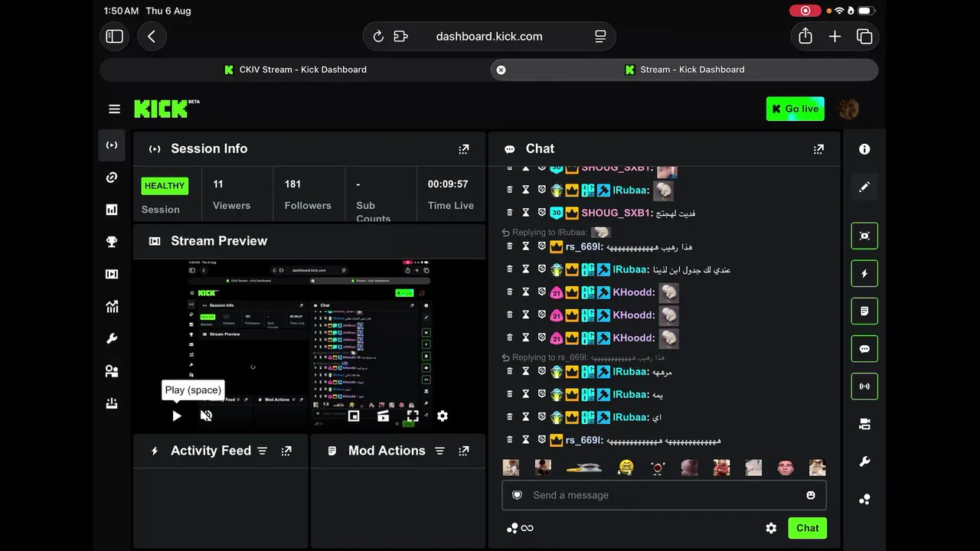
Task: Open the wrench icon in the left sidebar
Action: pyautogui.click(x=112, y=339)
